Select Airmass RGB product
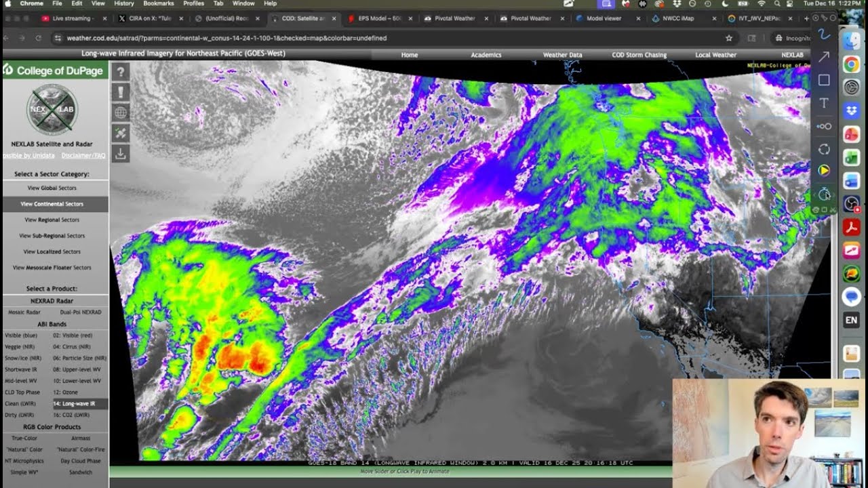The height and width of the screenshot is (488, 868). tap(81, 438)
